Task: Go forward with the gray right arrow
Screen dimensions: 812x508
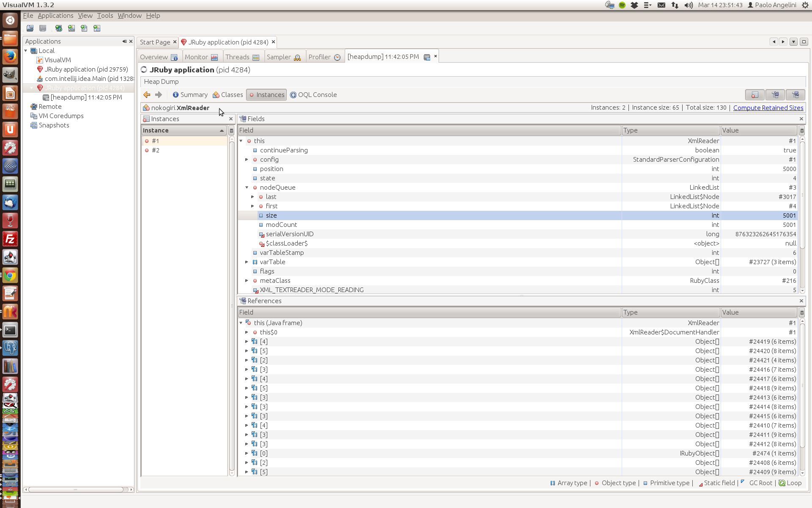Action: [159, 95]
